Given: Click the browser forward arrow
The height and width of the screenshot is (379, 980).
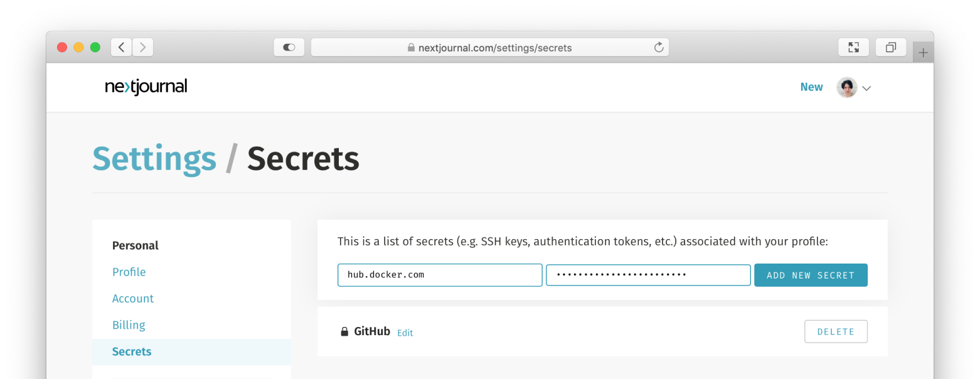Looking at the screenshot, I should [143, 47].
